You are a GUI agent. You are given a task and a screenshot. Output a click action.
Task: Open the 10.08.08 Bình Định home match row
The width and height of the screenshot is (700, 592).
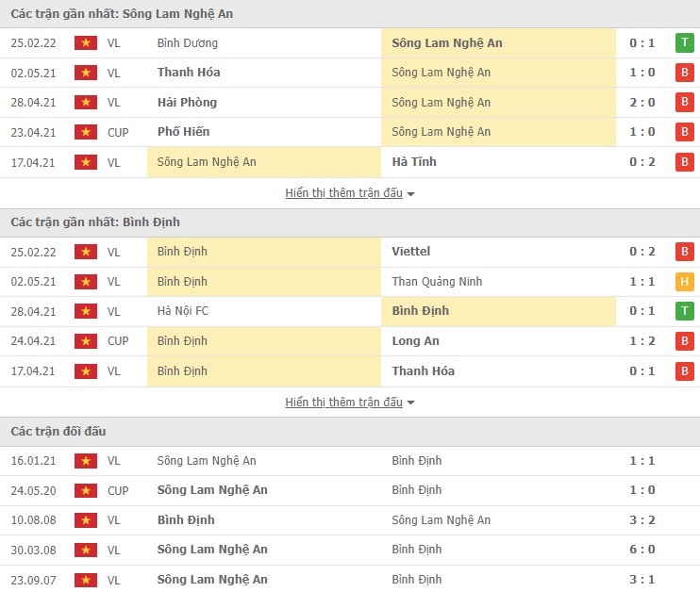tap(350, 520)
